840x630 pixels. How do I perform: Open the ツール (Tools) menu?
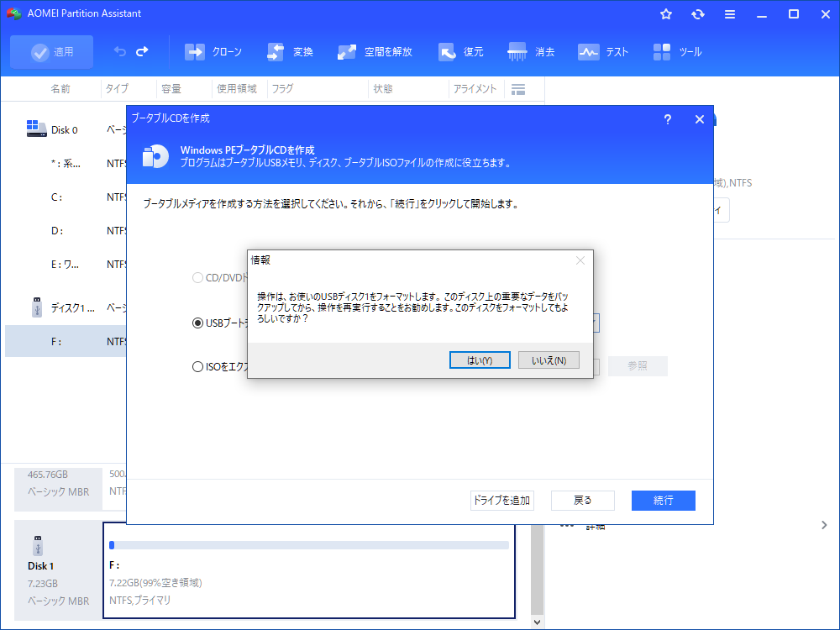pos(677,52)
